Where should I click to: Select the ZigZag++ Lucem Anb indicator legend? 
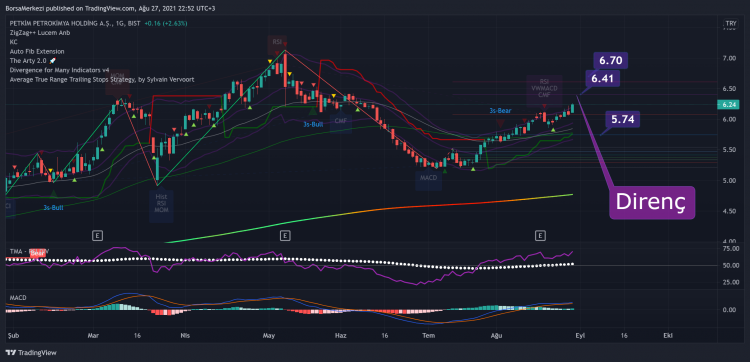40,33
